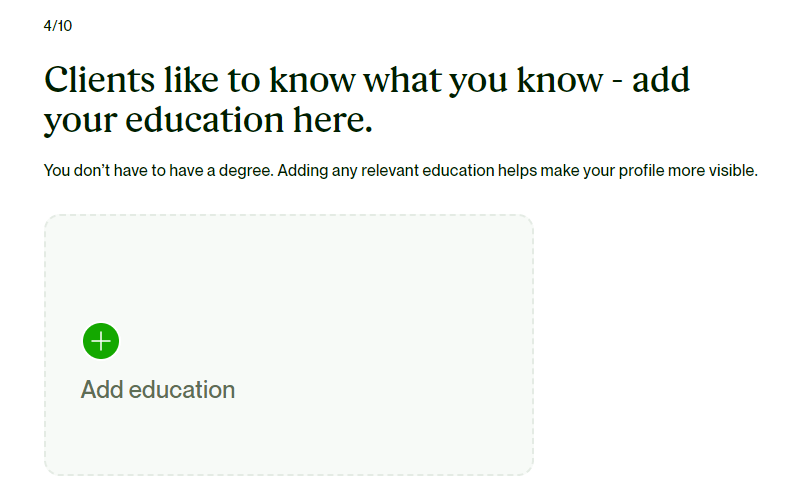This screenshot has width=785, height=503.
Task: Click the upper empty part of the dashed card
Action: click(x=289, y=265)
